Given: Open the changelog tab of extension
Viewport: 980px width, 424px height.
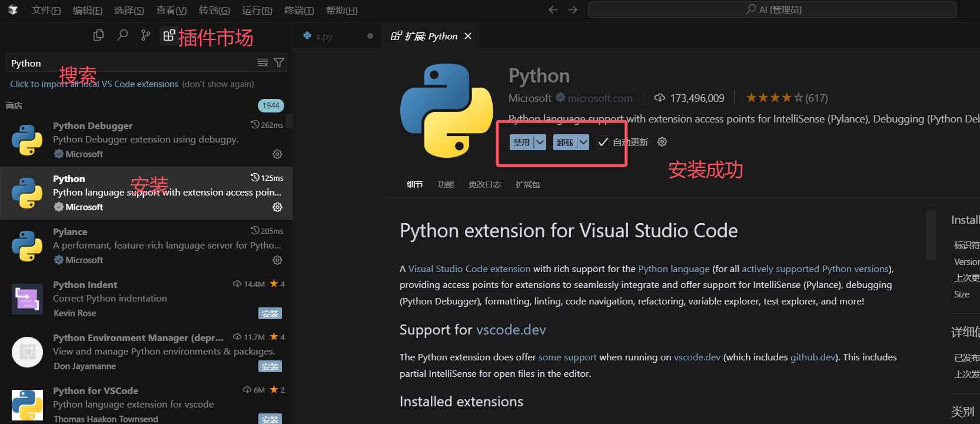Looking at the screenshot, I should click(x=484, y=184).
